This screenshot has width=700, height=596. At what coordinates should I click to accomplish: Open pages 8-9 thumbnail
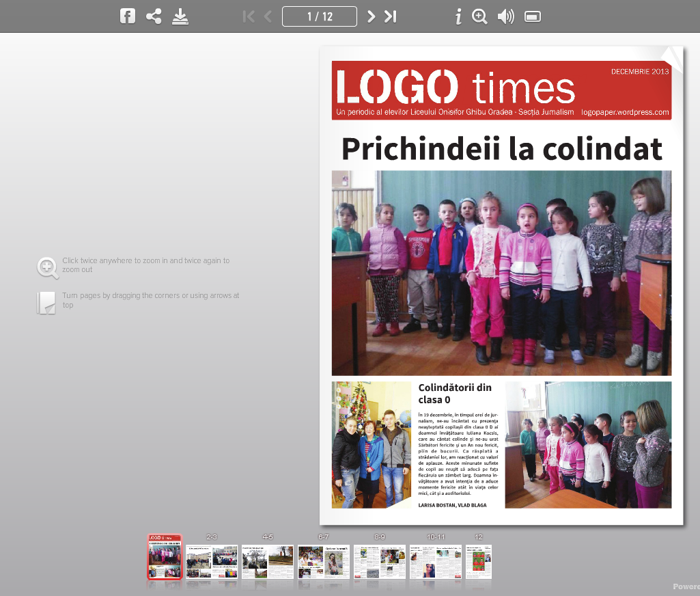click(380, 561)
